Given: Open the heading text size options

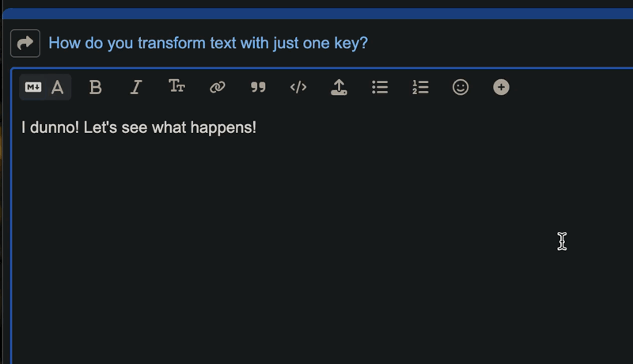Looking at the screenshot, I should pos(176,87).
